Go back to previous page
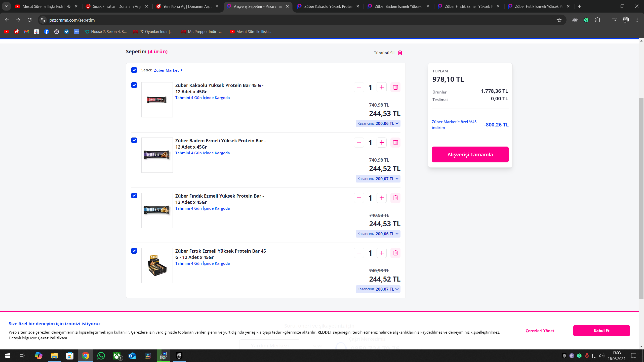Screen dimensions: 644x362 [7, 20]
